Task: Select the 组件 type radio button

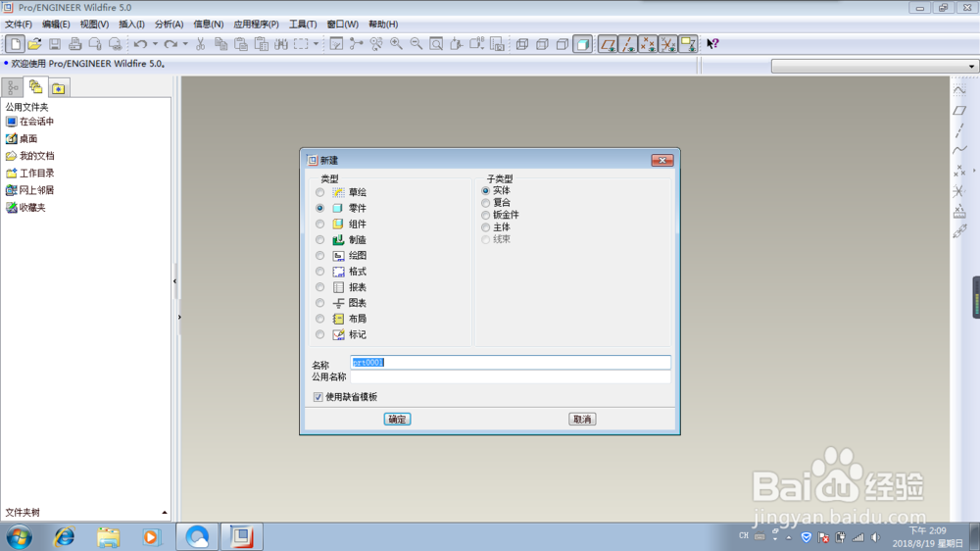Action: tap(320, 224)
